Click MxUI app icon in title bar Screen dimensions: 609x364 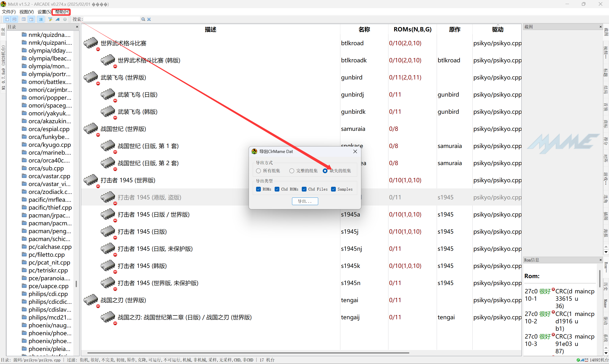(3, 4)
